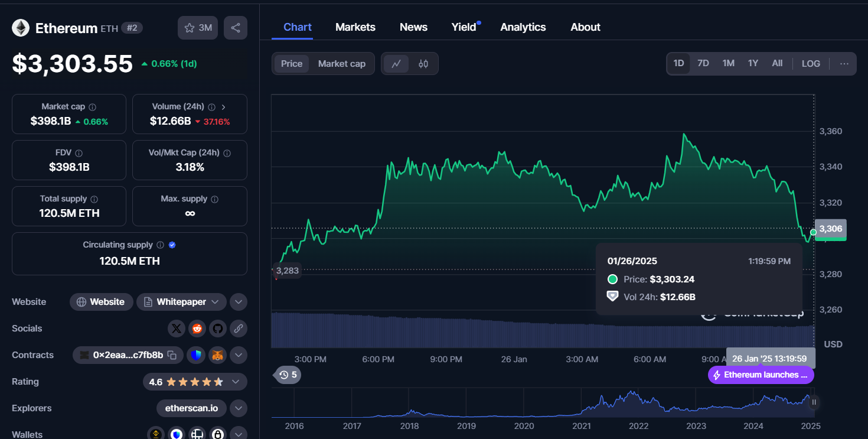Click the 3.18% Vol/Mkt Cap value
The height and width of the screenshot is (439, 868).
pyautogui.click(x=190, y=167)
